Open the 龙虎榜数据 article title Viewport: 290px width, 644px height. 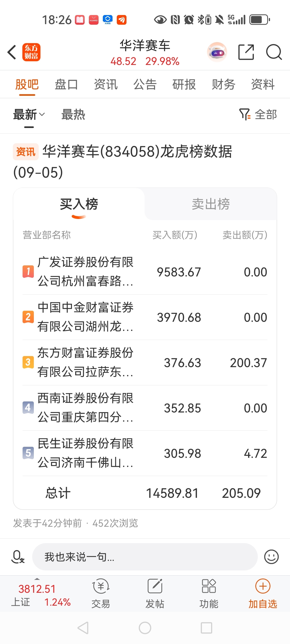(x=122, y=162)
